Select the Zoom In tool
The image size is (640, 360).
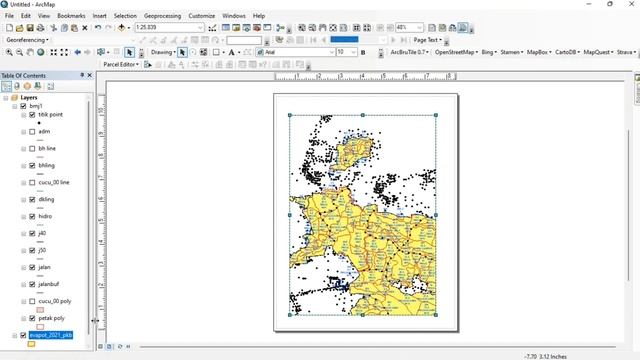pos(9,52)
